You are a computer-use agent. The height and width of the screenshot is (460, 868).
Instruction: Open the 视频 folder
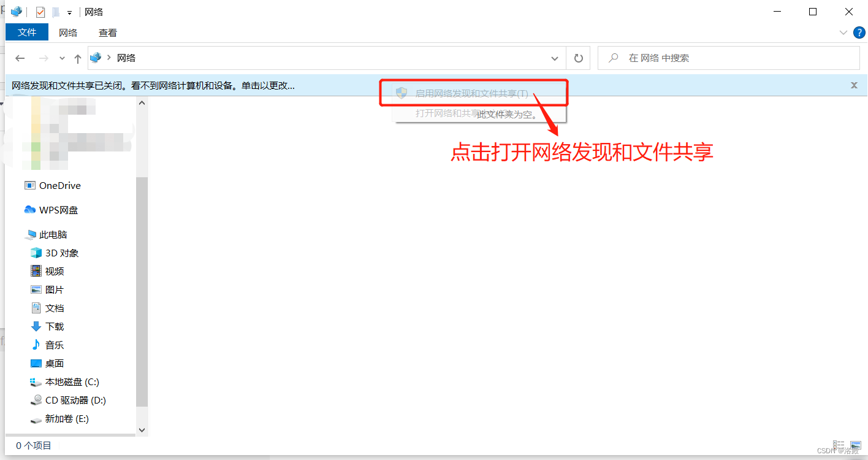[x=55, y=272]
